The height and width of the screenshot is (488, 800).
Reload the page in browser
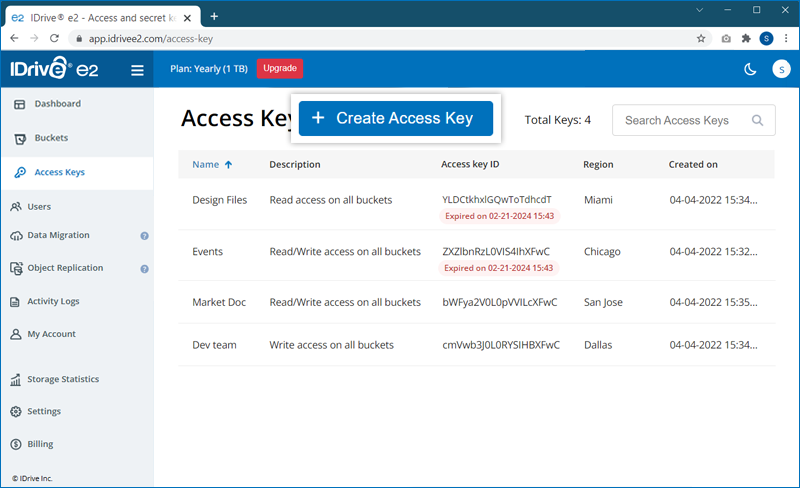(x=54, y=38)
